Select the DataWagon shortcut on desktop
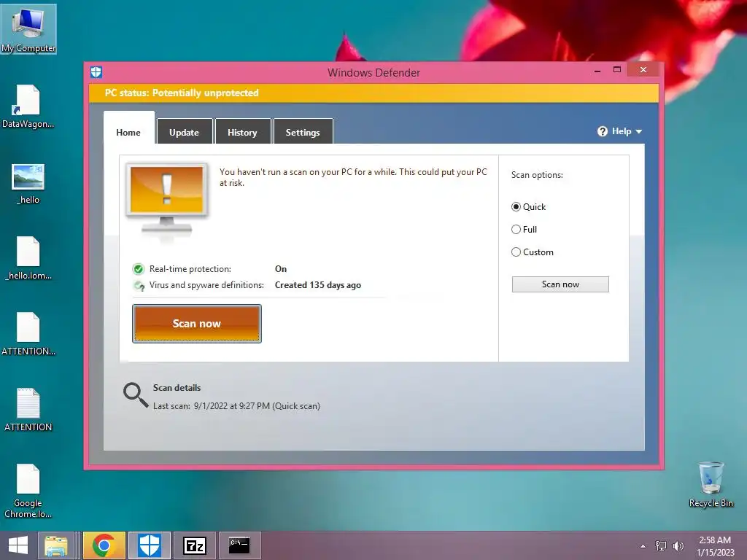The width and height of the screenshot is (747, 560). pyautogui.click(x=28, y=106)
